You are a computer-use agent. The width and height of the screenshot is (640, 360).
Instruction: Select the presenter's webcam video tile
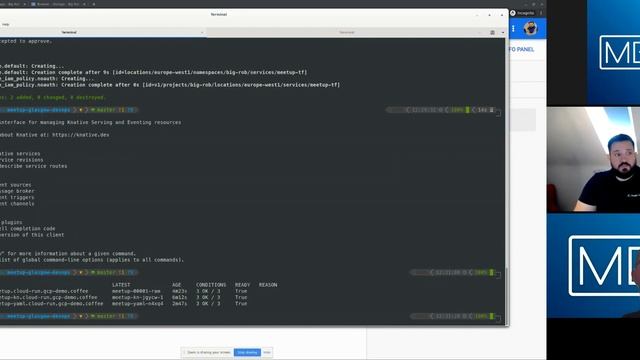click(593, 160)
